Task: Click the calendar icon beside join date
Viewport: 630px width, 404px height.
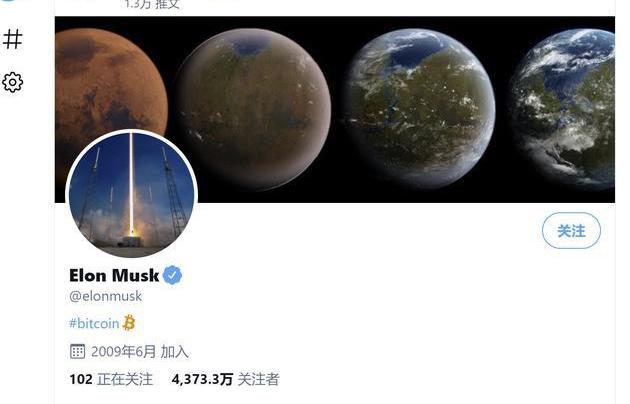Action: point(77,351)
